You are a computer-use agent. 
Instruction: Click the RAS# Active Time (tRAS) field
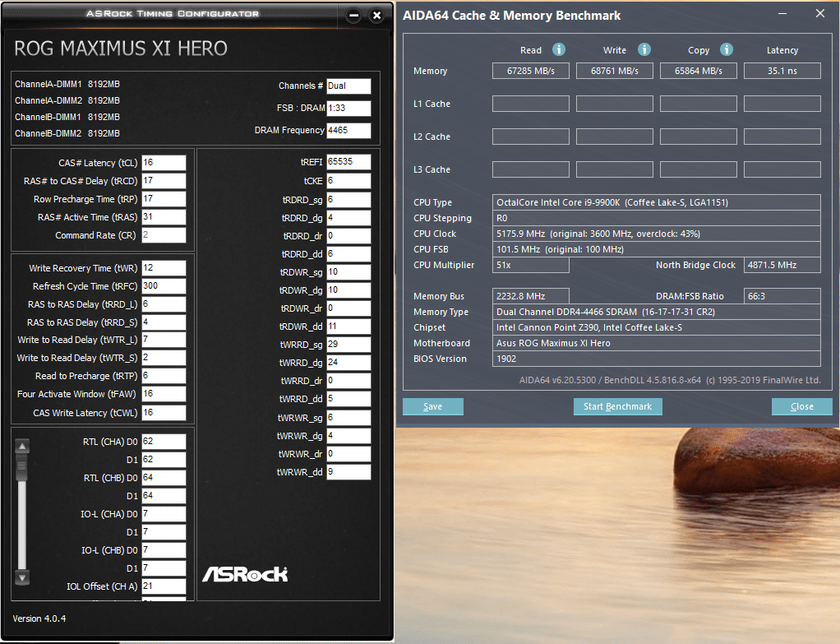pyautogui.click(x=164, y=216)
